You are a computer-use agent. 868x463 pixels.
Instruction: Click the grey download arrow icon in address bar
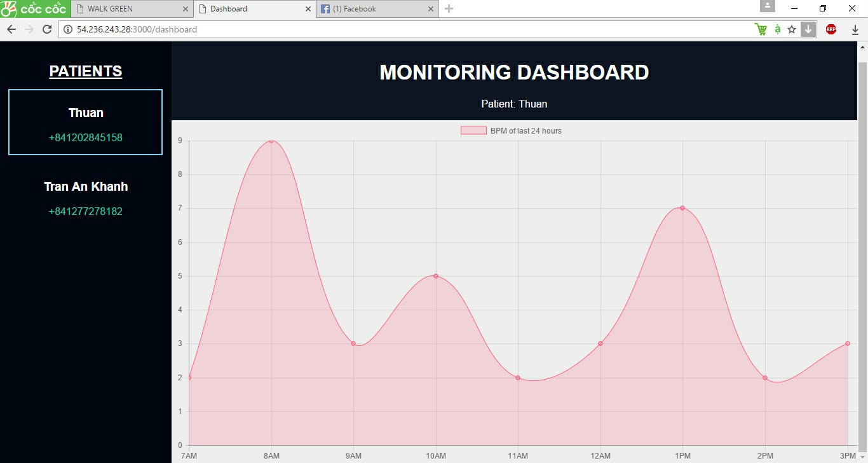click(x=808, y=29)
